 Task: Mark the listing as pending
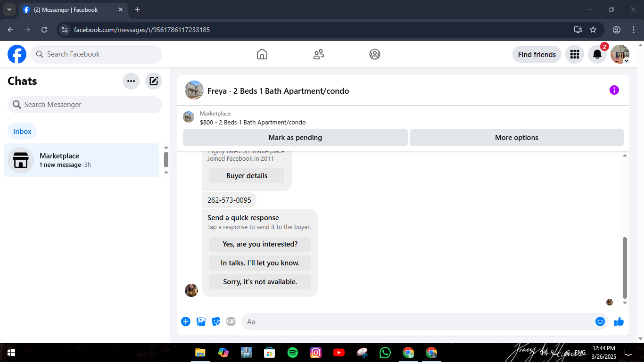[295, 138]
